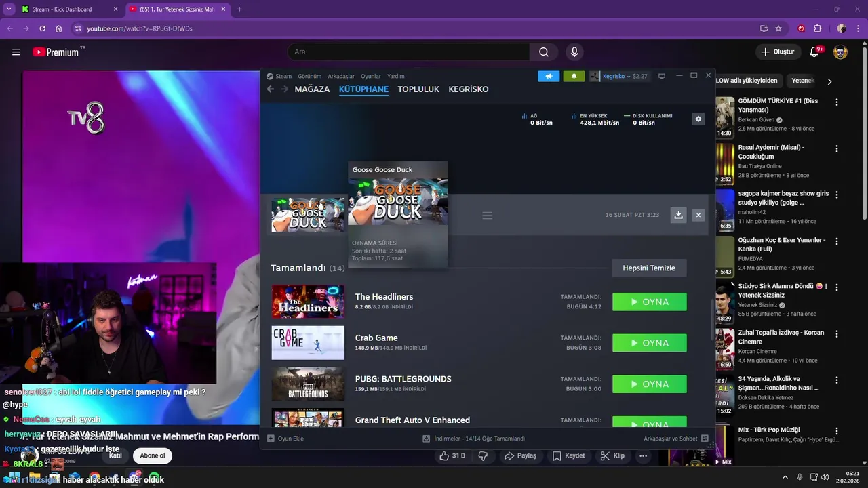868x488 pixels.
Task: Play The Headliners with OYNA
Action: pyautogui.click(x=650, y=302)
